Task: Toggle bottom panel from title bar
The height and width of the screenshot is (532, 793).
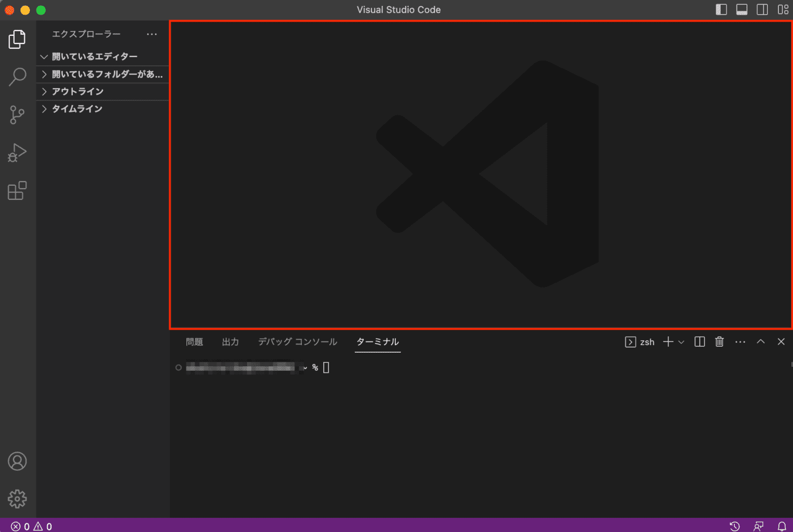Action: coord(742,9)
